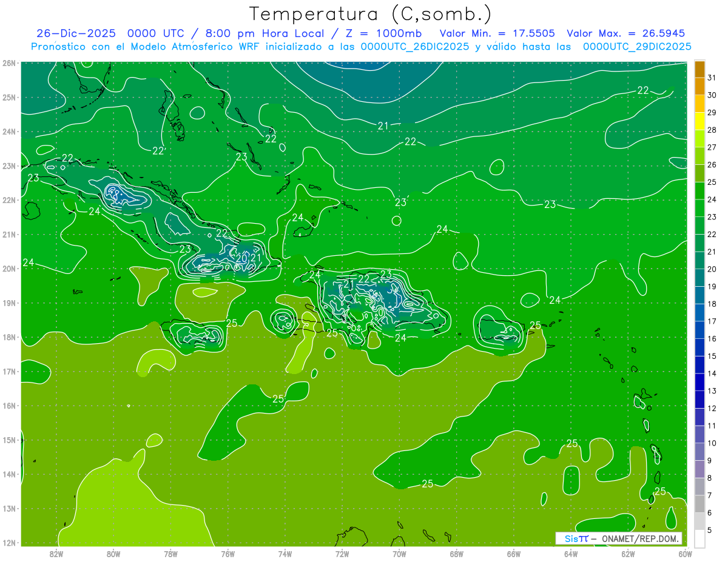Click the color bar label "15"

point(712,356)
